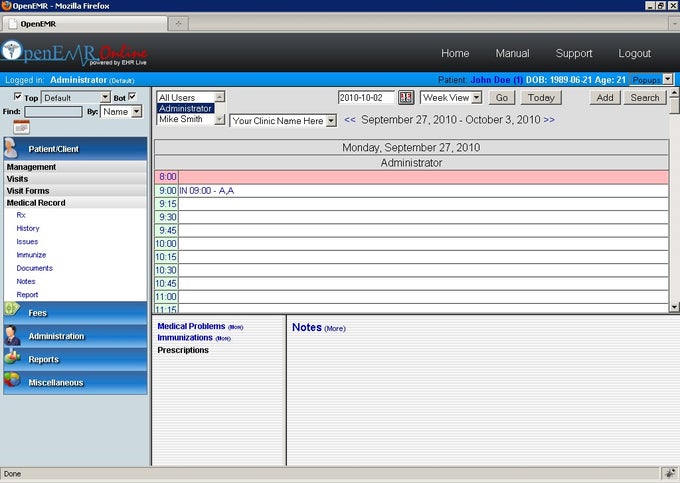Open the Week View dropdown
680x483 pixels.
point(451,98)
